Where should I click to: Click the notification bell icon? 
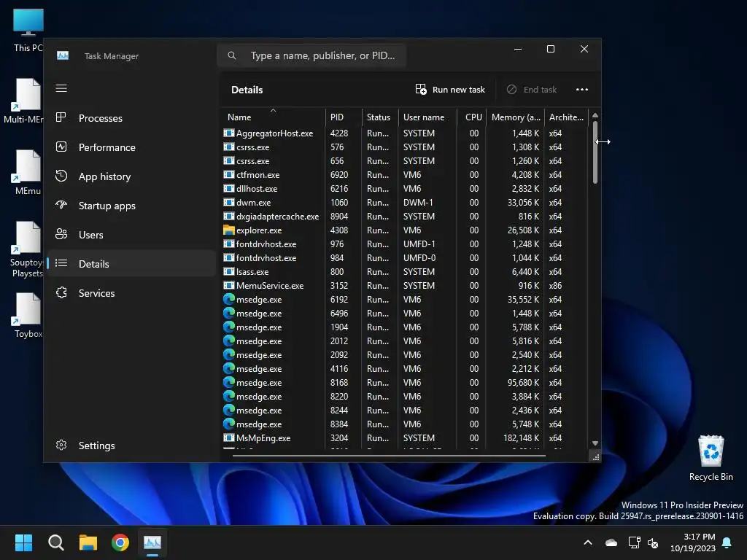tap(727, 542)
